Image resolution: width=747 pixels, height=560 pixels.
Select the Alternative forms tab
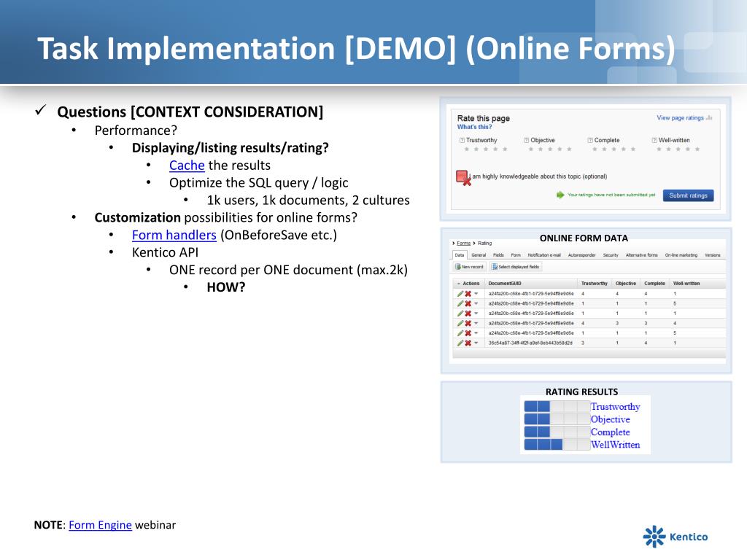[642, 255]
